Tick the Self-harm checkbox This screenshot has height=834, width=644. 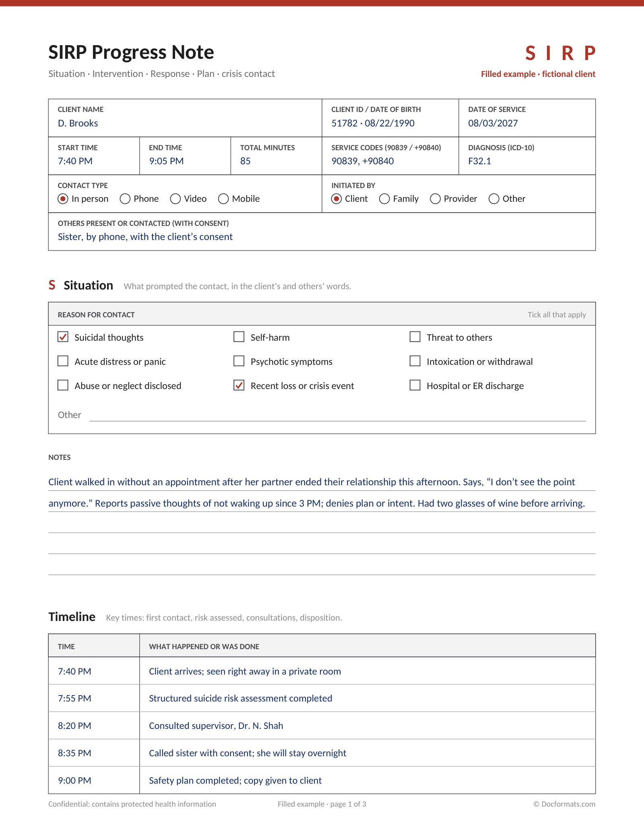[x=239, y=337]
